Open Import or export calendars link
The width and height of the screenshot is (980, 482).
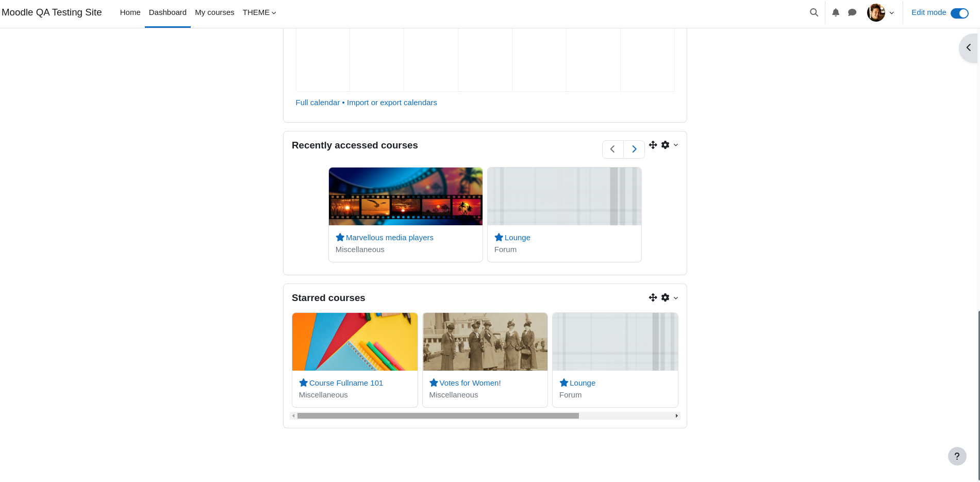(392, 103)
